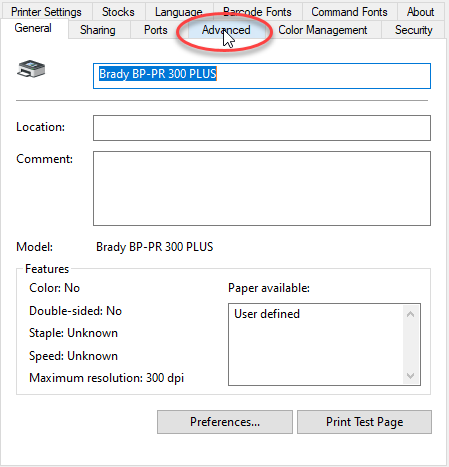The height and width of the screenshot is (467, 449).
Task: Switch to the Sharing tab
Action: (98, 30)
